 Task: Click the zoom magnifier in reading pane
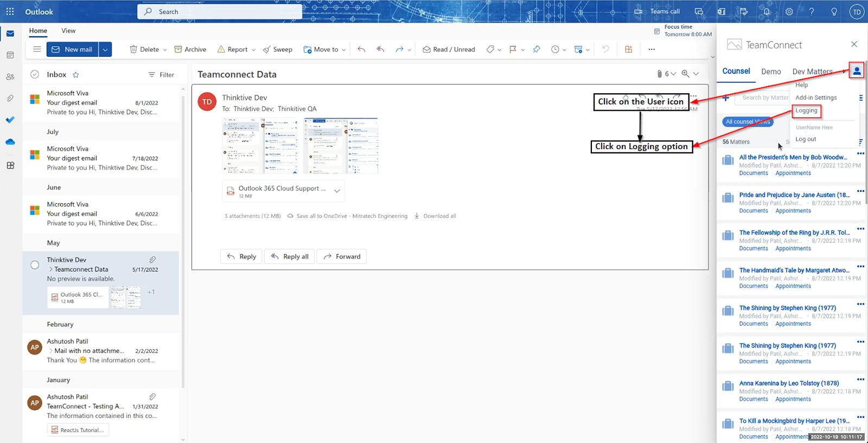click(685, 74)
